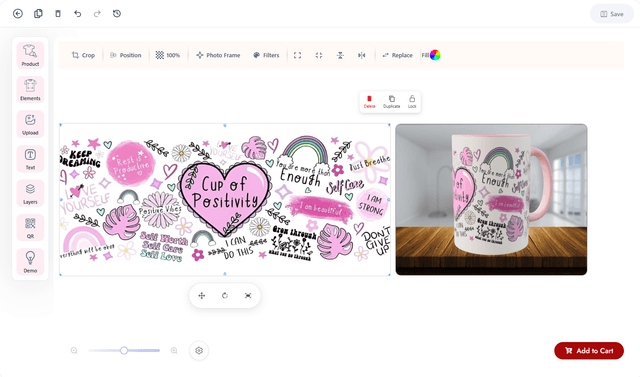Screen dimensions: 640x377
Task: Open the Photo Frame options
Action: tap(218, 55)
